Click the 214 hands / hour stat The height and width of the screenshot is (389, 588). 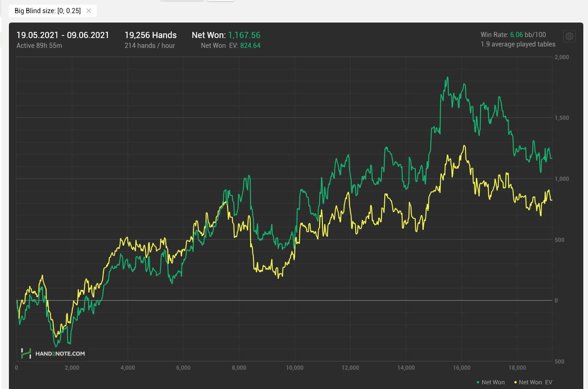[149, 46]
